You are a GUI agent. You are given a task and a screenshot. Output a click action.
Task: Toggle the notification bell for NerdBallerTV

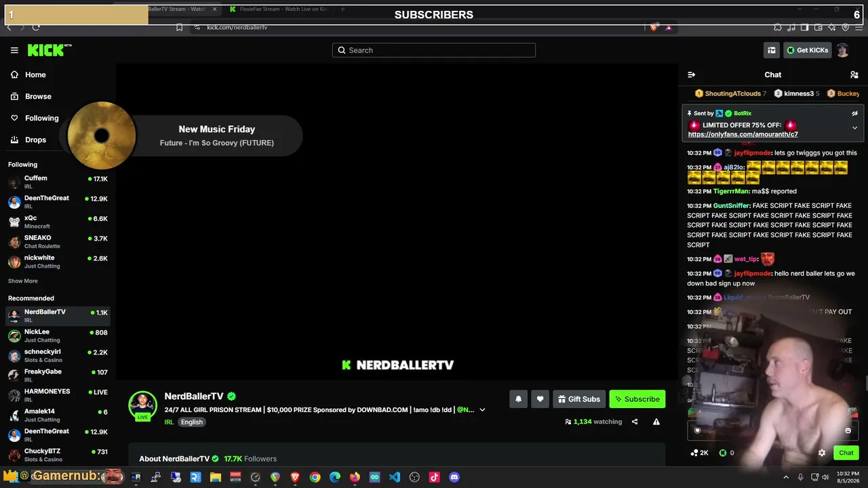519,399
